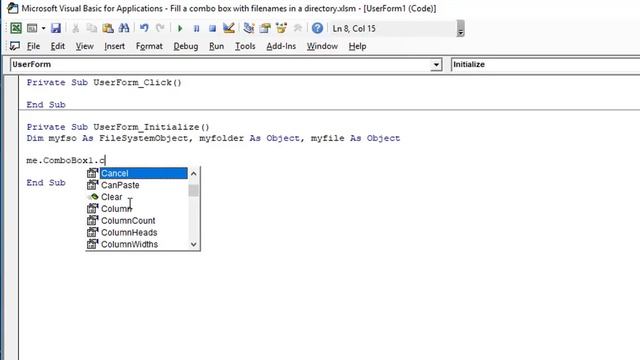Image resolution: width=640 pixels, height=360 pixels.
Task: Toggle Design Mode icon
Action: pos(229,28)
